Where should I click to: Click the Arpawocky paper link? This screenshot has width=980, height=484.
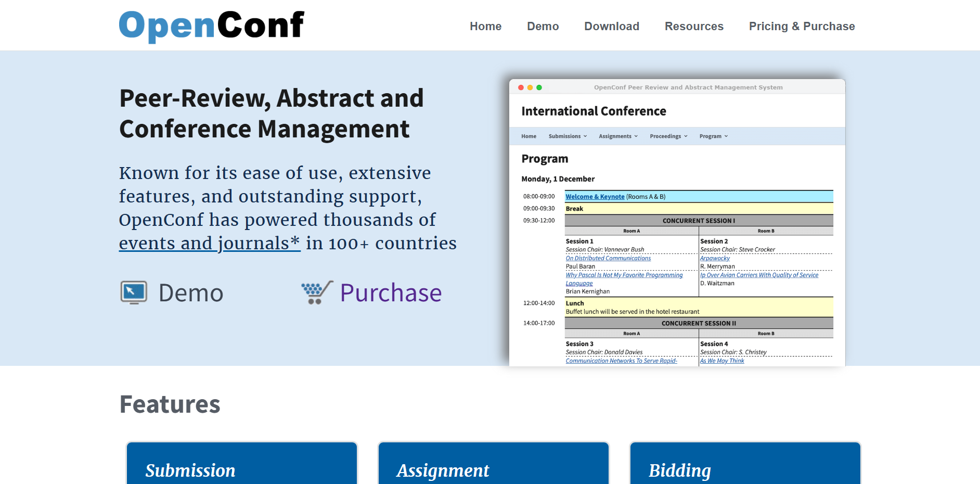click(x=715, y=258)
